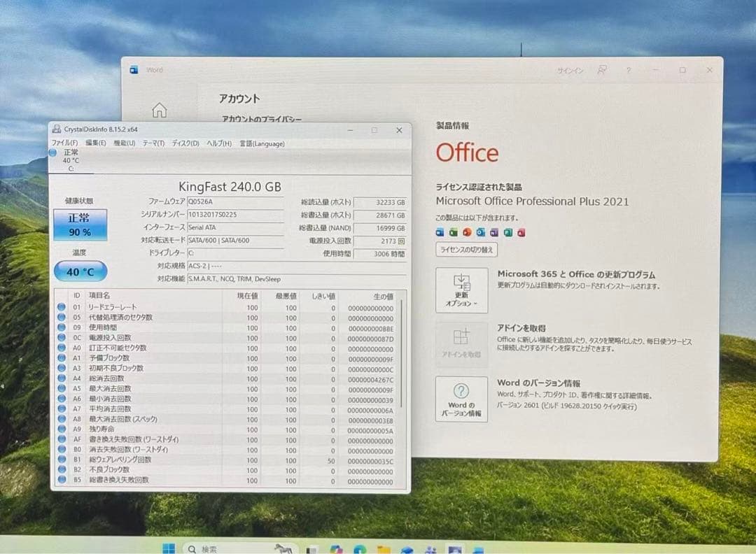The width and height of the screenshot is (756, 554).
Task: Click the Help question mark in Word's title bar
Action: point(628,70)
